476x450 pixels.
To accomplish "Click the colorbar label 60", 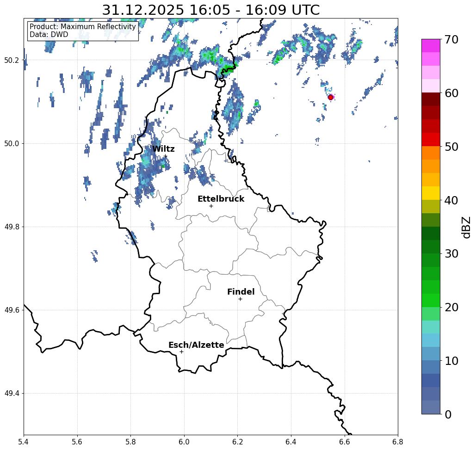I will point(451,93).
